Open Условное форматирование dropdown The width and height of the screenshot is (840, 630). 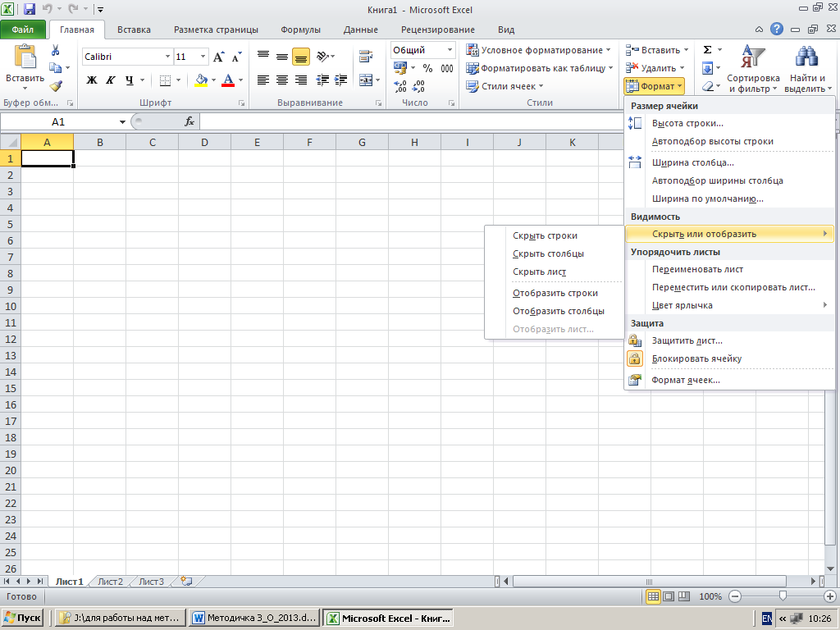pos(538,50)
